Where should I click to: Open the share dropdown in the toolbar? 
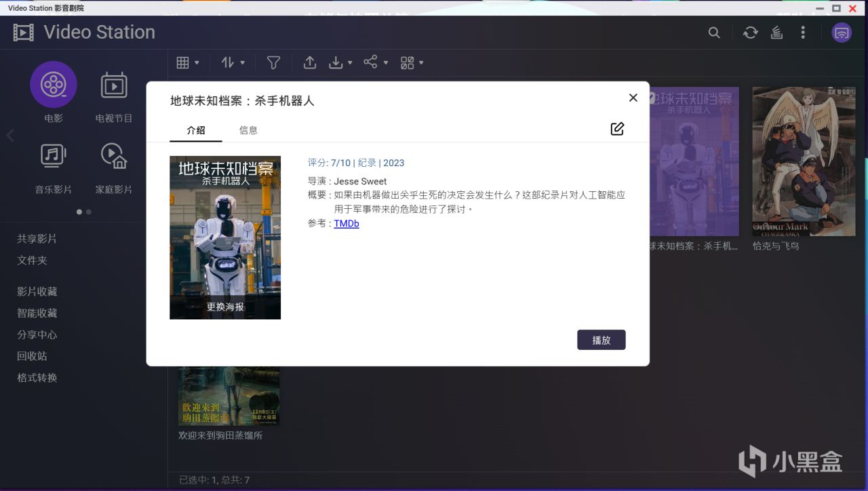[376, 62]
